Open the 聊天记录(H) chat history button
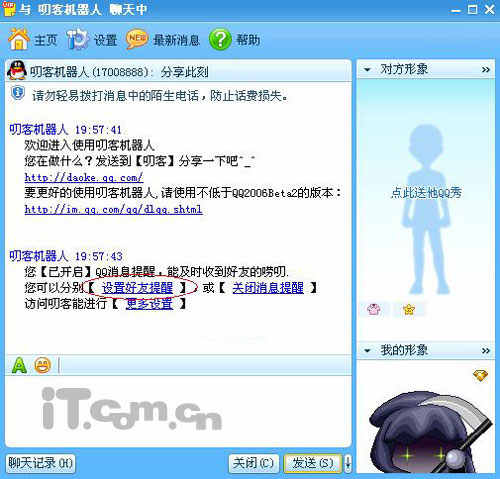The height and width of the screenshot is (479, 500). click(x=40, y=463)
